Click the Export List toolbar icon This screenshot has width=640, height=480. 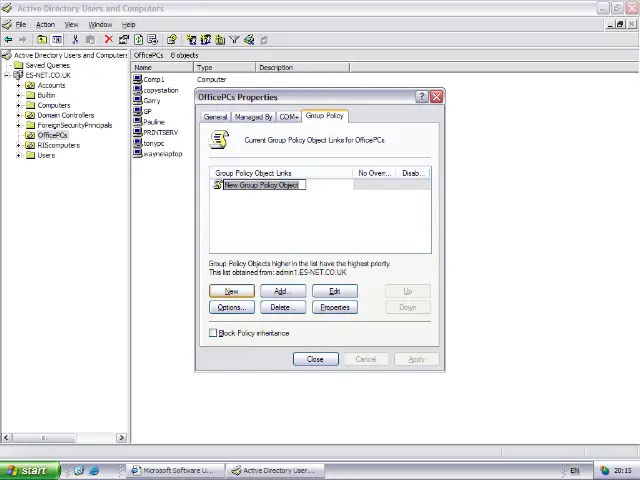pos(153,40)
